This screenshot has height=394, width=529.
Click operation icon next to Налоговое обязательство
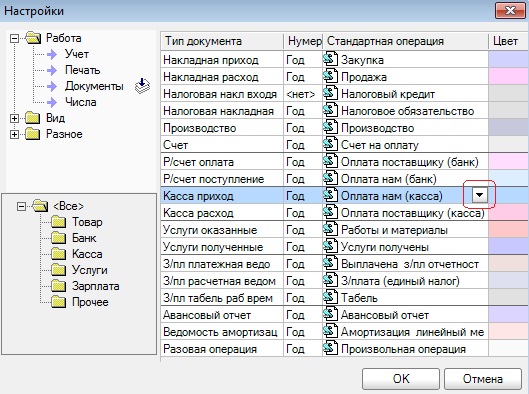click(x=330, y=110)
